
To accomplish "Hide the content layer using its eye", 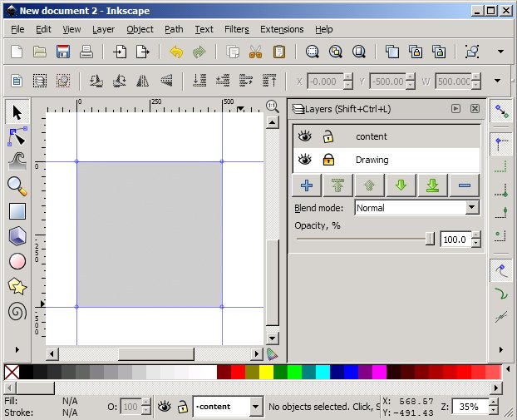I will pyautogui.click(x=305, y=136).
